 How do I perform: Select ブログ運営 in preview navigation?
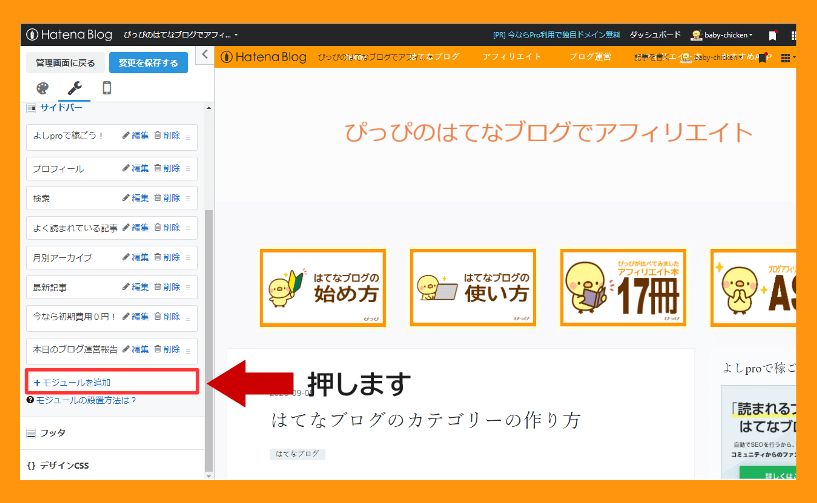(x=590, y=57)
